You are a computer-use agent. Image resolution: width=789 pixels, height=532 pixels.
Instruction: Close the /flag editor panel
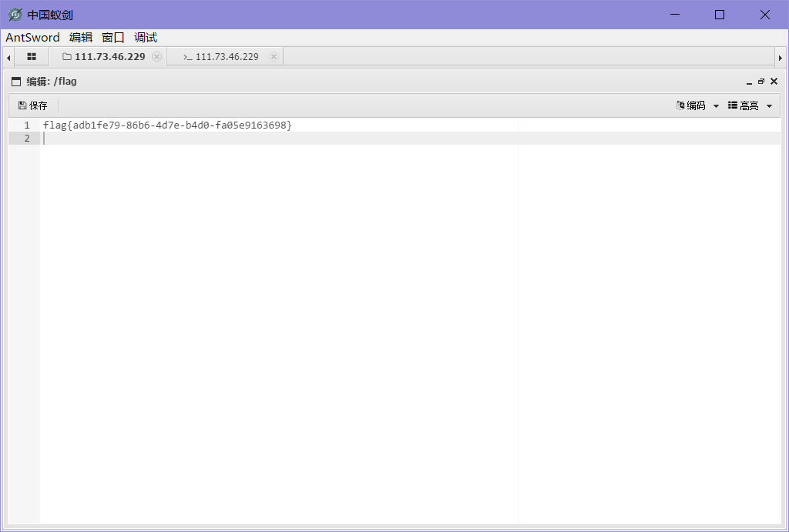click(774, 81)
